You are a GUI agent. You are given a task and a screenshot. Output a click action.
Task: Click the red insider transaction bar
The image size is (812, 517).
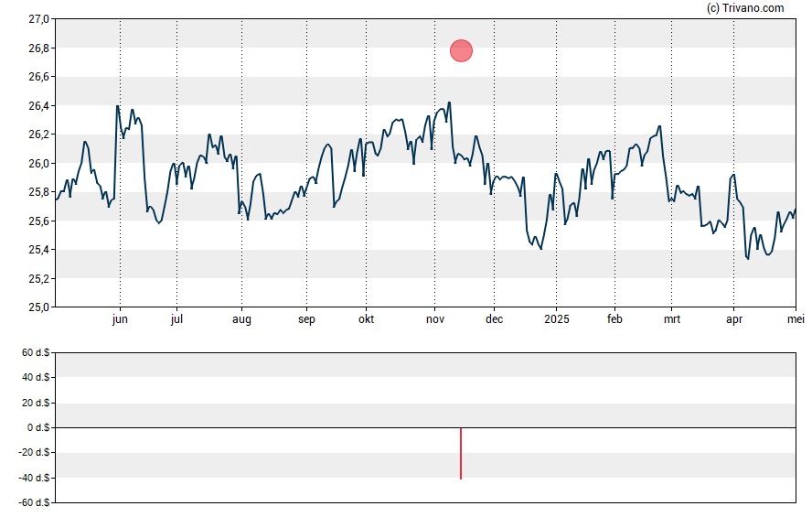click(460, 453)
